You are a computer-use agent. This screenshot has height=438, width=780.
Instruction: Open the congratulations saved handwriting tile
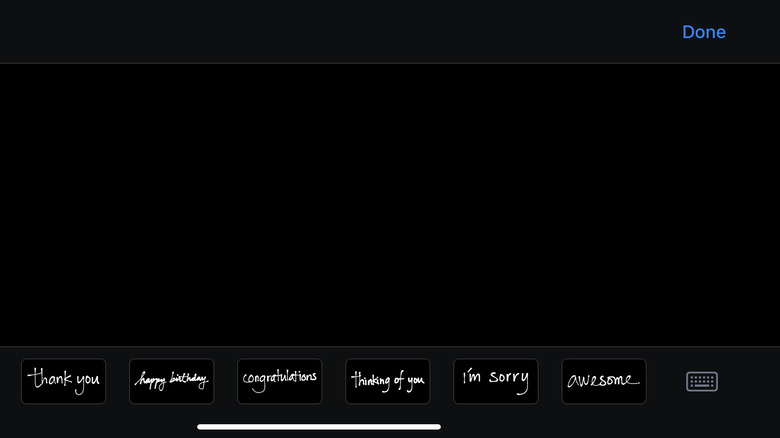280,381
